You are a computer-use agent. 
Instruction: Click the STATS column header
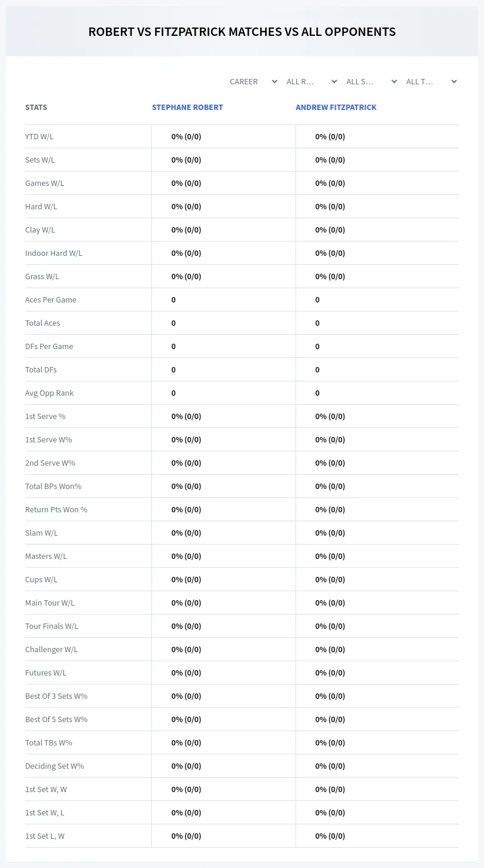(x=36, y=108)
